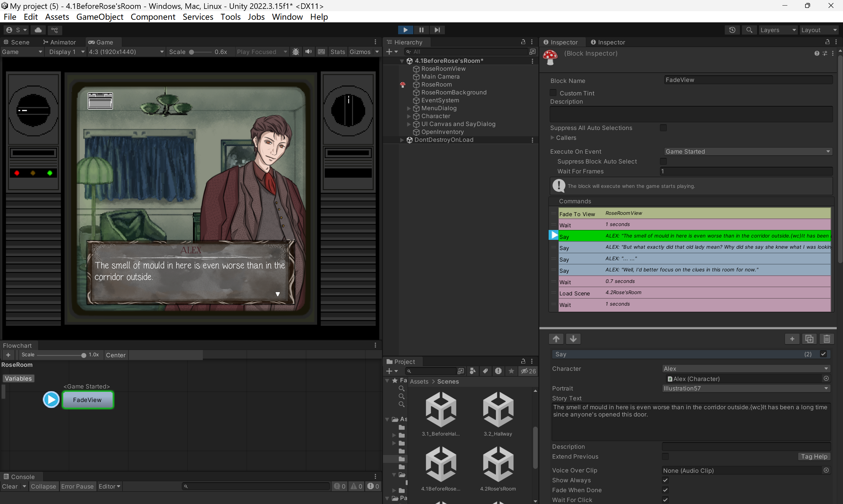Click the Play button in toolbar
Viewport: 843px width, 504px height.
click(405, 30)
